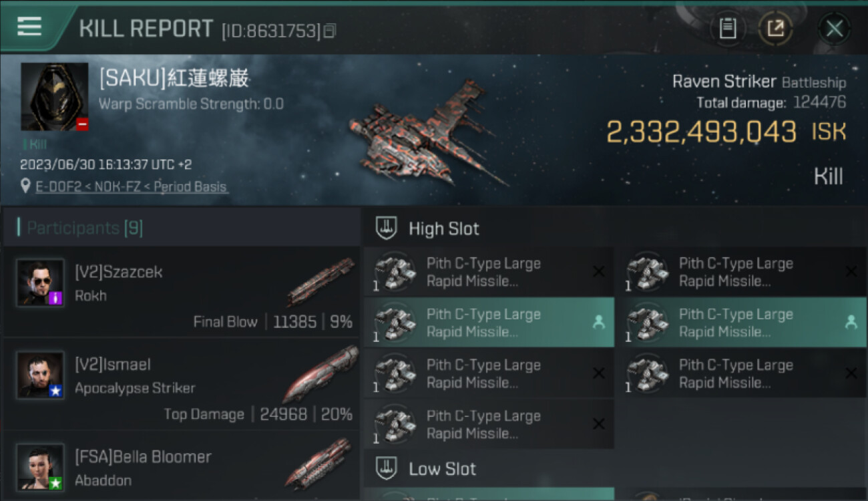Open the clipboard notes icon

(x=728, y=29)
